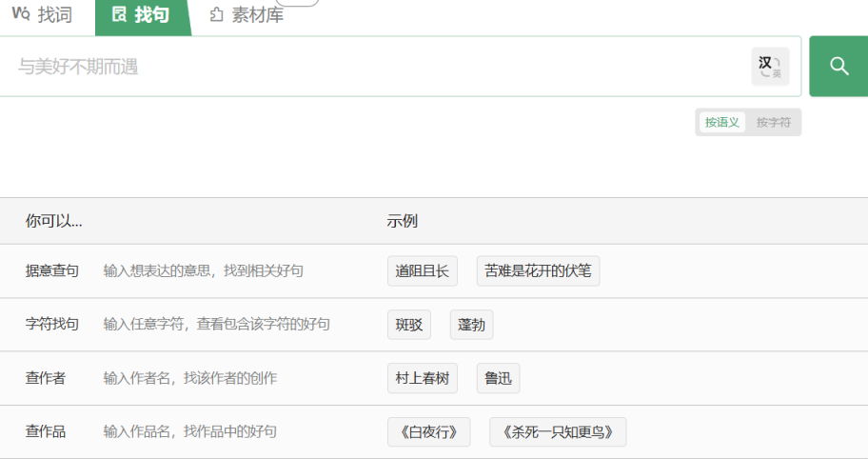
Task: Switch to 按字符 search mode
Action: [x=774, y=123]
